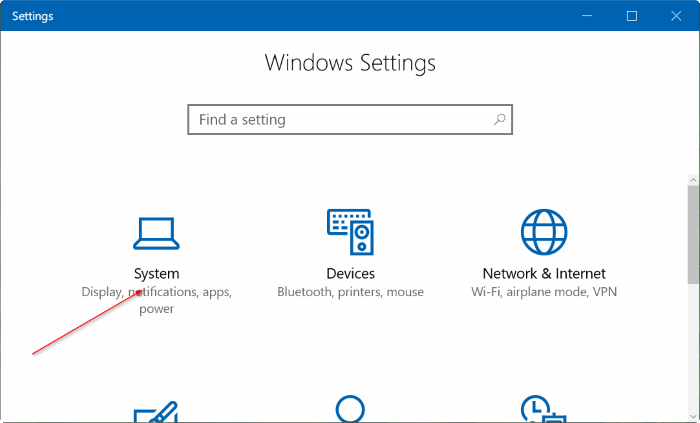Viewport: 700px width, 423px height.
Task: Click 'Bluetooth, printers, mouse' description
Action: pos(350,292)
